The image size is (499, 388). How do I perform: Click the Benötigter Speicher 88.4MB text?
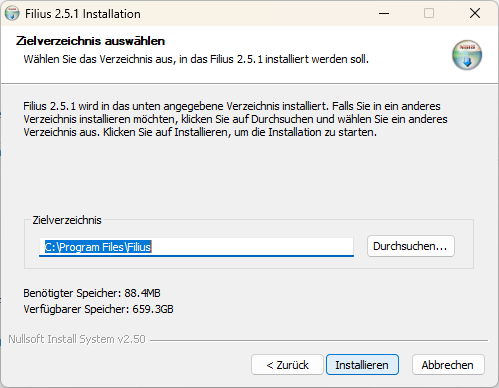point(92,293)
